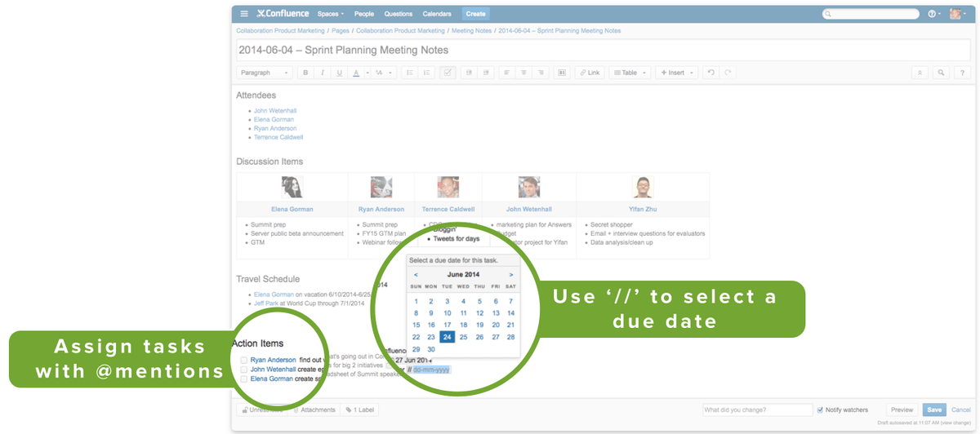This screenshot has height=434, width=980.
Task: Open the Table dropdown
Action: point(630,73)
